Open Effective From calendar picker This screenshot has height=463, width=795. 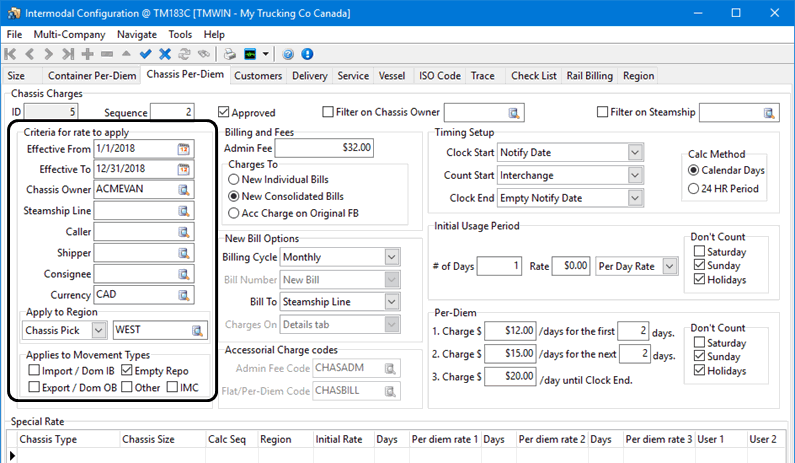pyautogui.click(x=184, y=149)
